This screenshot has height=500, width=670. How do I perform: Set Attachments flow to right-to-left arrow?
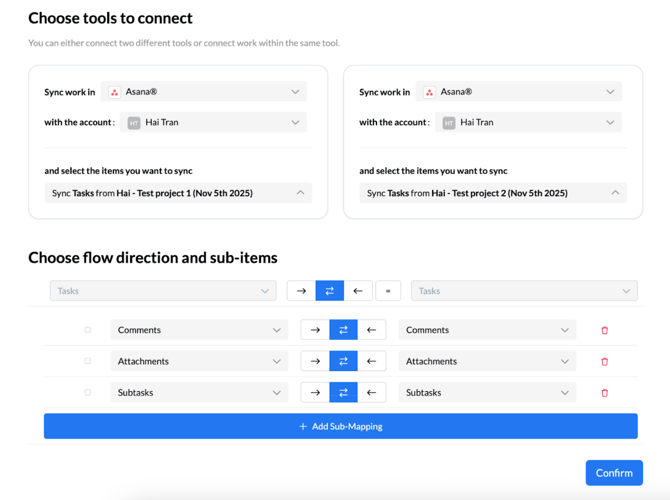pyautogui.click(x=371, y=362)
